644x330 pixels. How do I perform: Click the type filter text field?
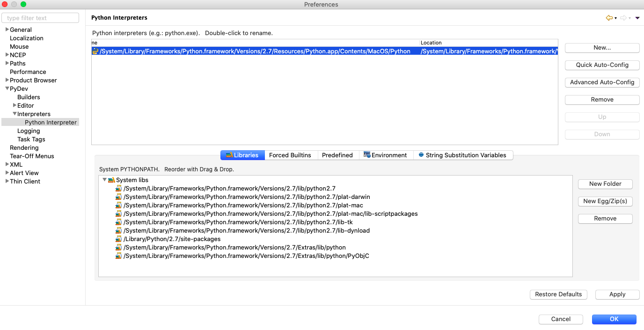(x=40, y=18)
